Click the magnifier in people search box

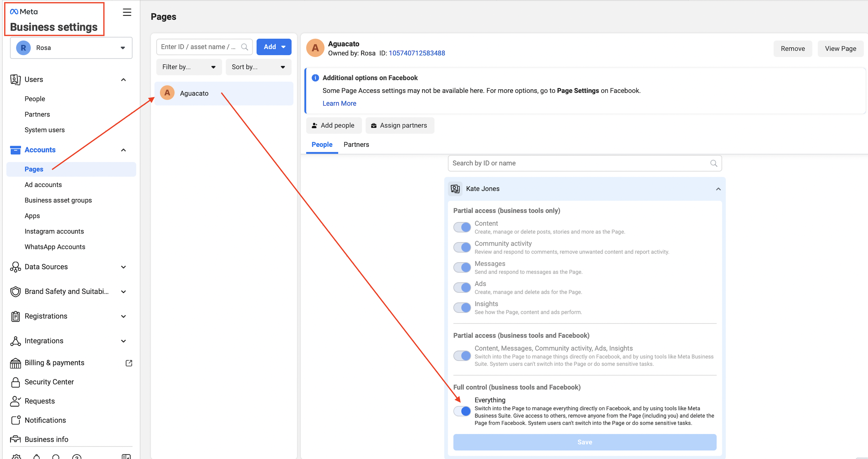[714, 163]
